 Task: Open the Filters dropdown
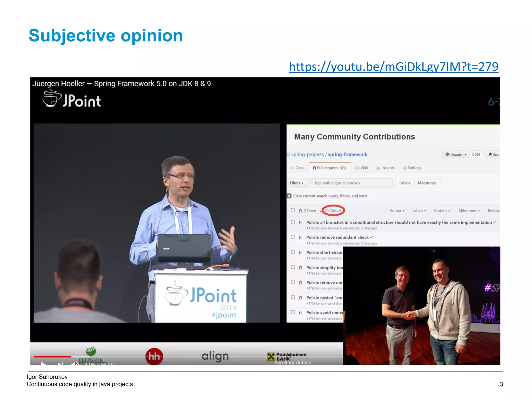tap(297, 183)
